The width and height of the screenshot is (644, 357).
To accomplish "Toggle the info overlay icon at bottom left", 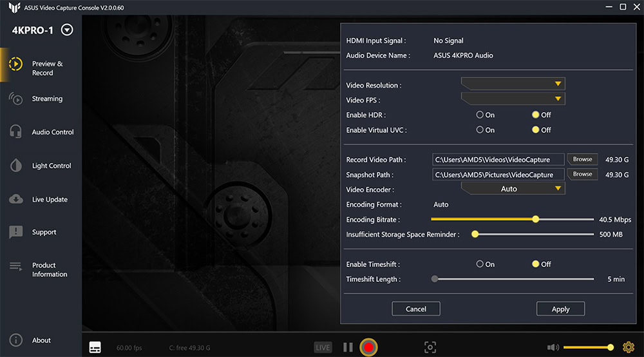I will coord(95,347).
